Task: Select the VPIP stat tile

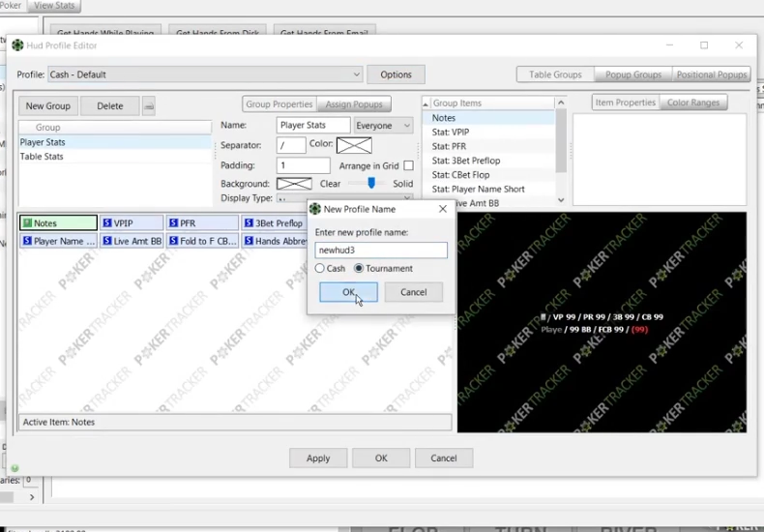Action: pyautogui.click(x=132, y=223)
